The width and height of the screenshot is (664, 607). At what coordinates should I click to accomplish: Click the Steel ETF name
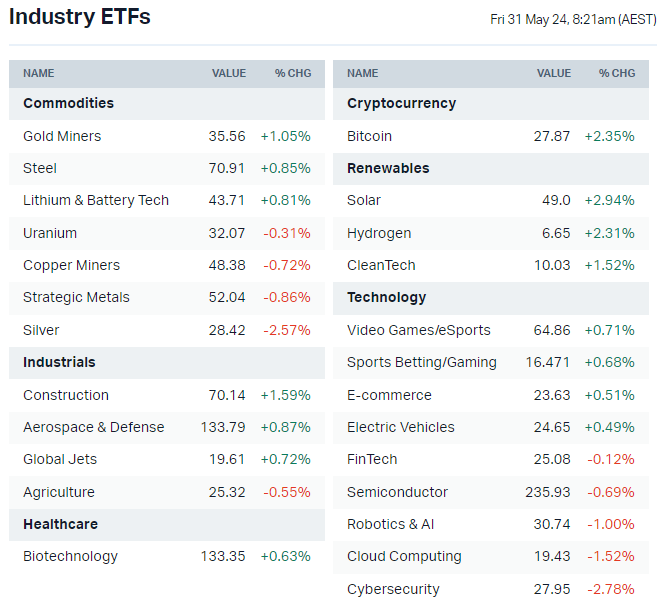point(40,168)
